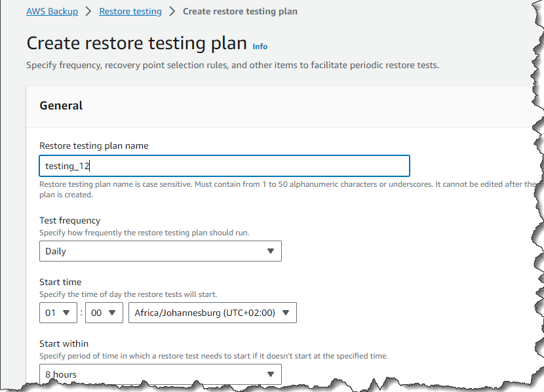Image resolution: width=544 pixels, height=392 pixels.
Task: Select the Create restore testing plan breadcrumb item
Action: tap(240, 11)
